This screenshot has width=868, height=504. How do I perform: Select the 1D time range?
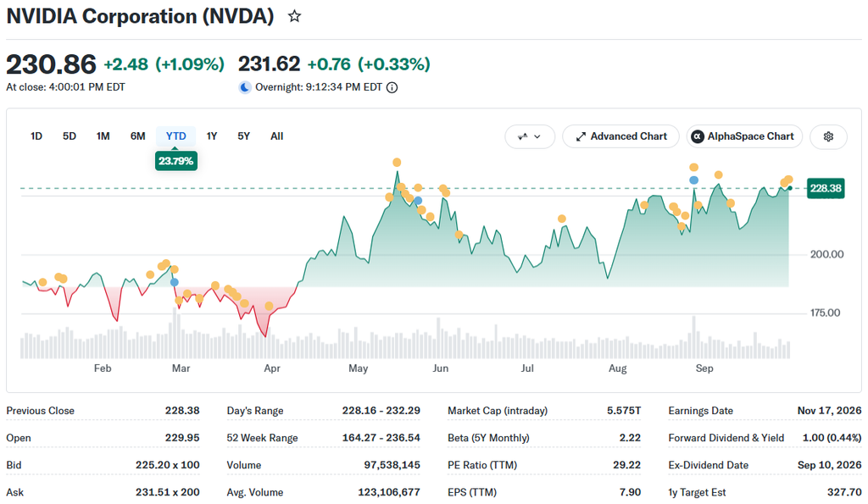click(x=36, y=136)
